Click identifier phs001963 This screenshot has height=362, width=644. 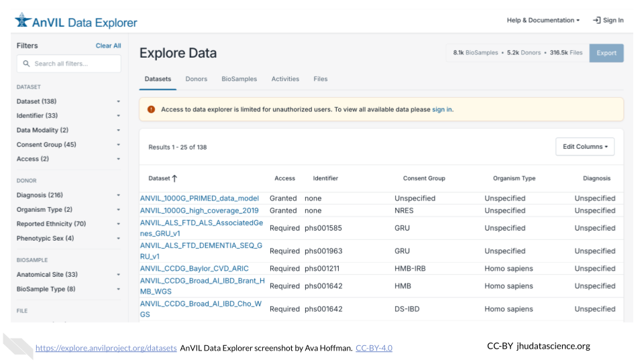coord(323,251)
